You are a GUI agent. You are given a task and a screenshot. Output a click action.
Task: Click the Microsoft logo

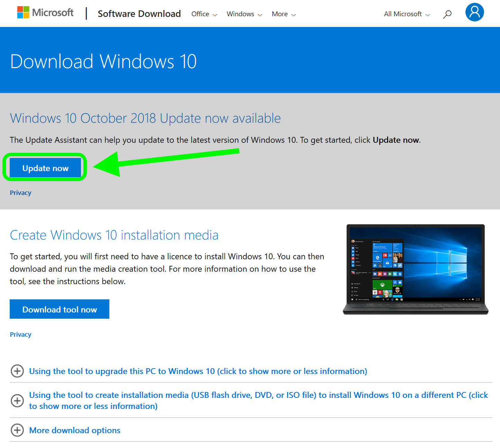[45, 12]
